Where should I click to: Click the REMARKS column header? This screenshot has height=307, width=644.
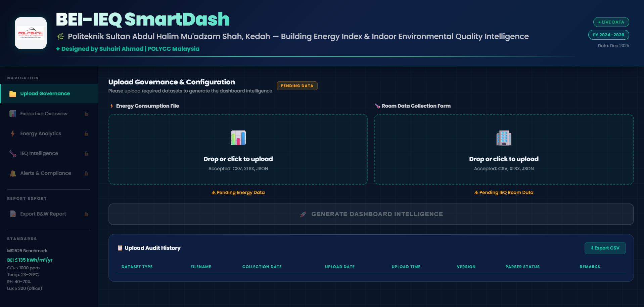click(x=590, y=267)
